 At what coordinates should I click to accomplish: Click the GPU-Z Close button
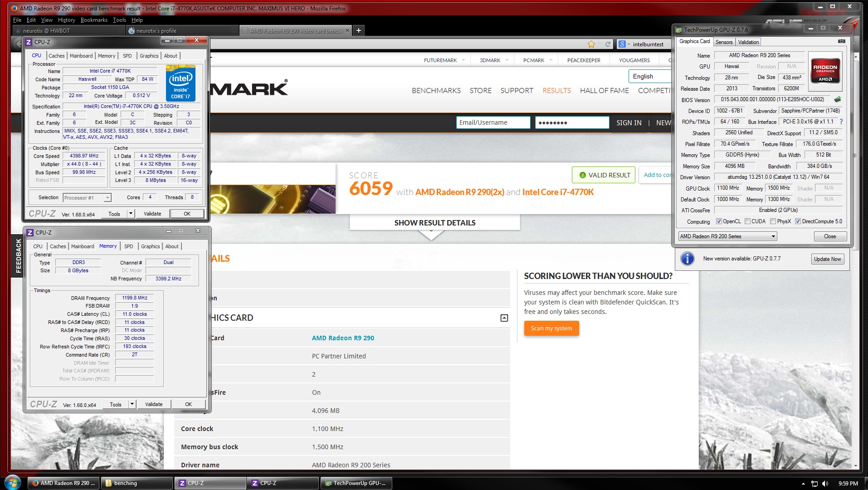pyautogui.click(x=829, y=236)
